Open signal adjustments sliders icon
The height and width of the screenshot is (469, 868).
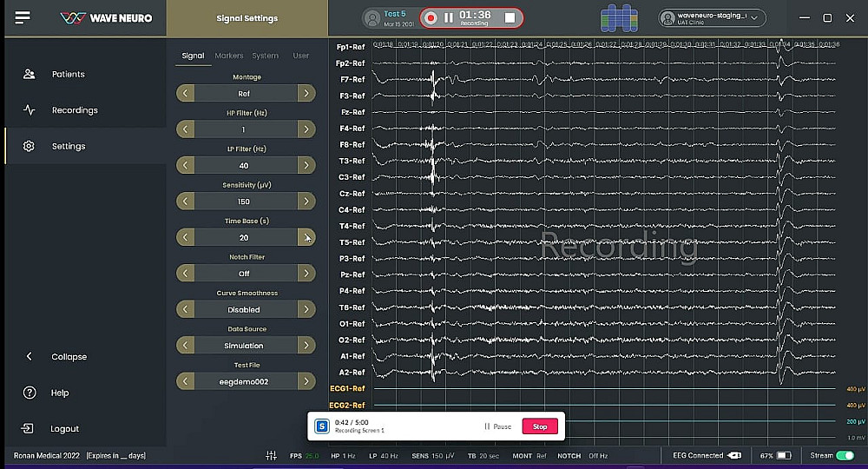click(271, 456)
